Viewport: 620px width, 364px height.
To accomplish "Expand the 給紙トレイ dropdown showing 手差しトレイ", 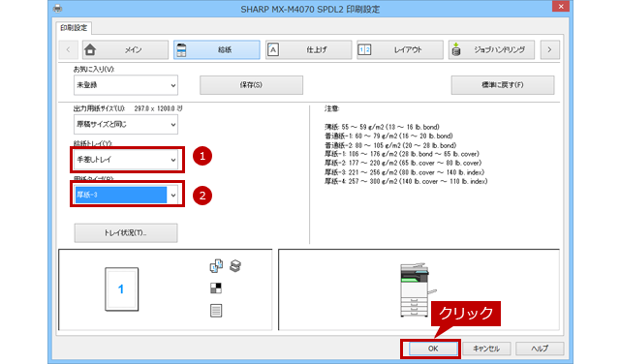I will [126, 160].
